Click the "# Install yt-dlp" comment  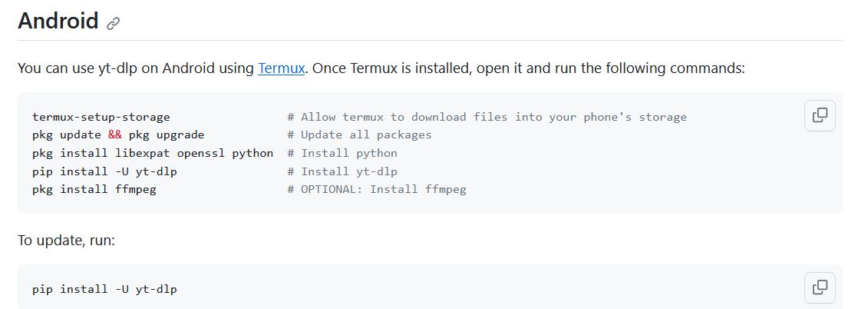tap(342, 171)
